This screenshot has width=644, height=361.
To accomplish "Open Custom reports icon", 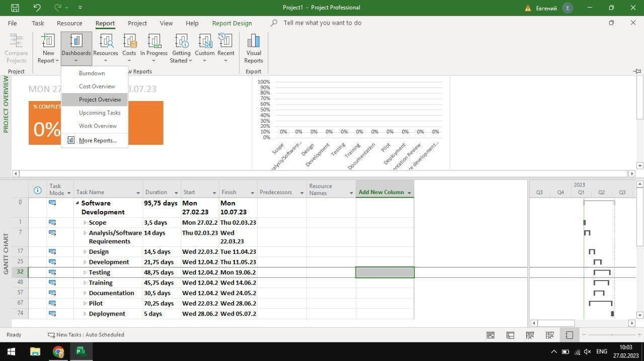I will click(x=205, y=49).
